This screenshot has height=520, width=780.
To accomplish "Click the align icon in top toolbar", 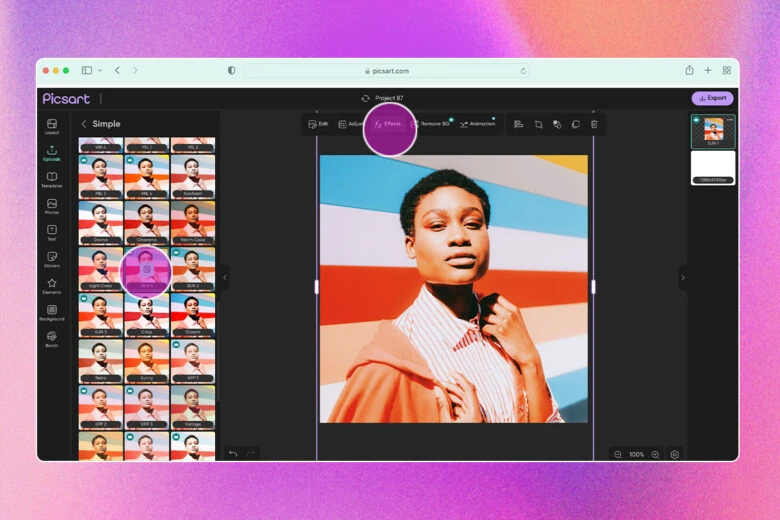I will [518, 124].
